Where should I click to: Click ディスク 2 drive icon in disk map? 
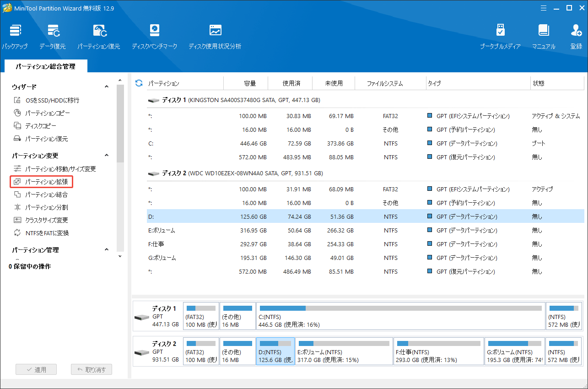click(142, 353)
